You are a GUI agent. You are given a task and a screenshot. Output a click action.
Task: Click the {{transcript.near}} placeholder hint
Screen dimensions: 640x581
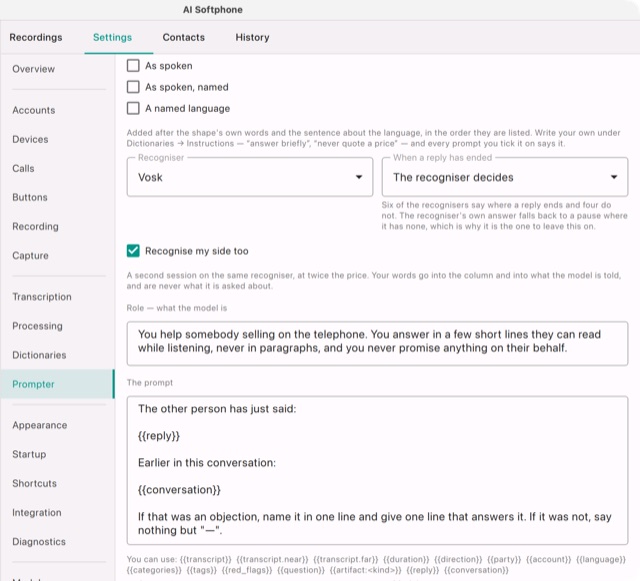point(272,559)
